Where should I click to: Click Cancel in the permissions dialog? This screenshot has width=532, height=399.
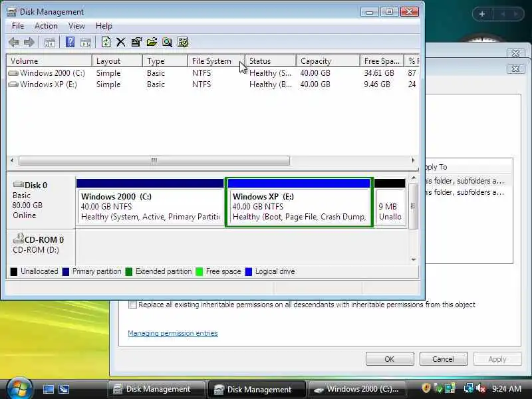tap(443, 359)
